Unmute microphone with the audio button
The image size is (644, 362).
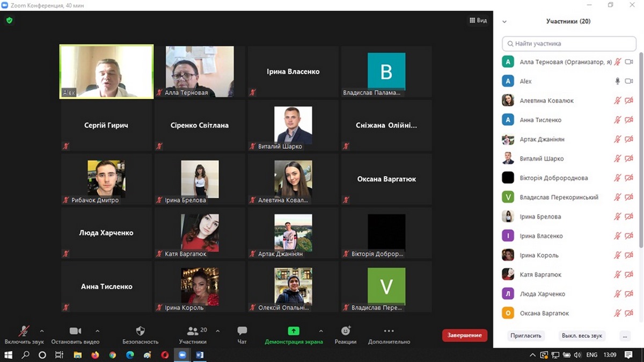coord(24,331)
